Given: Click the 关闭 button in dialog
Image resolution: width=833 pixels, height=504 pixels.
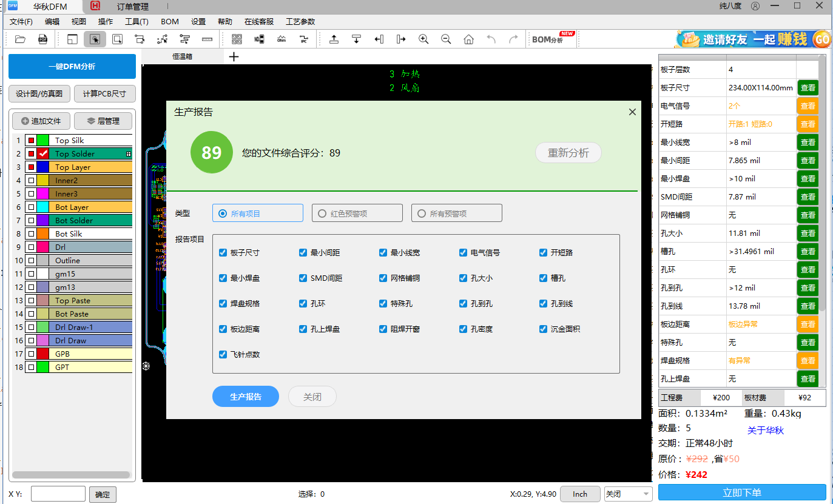Looking at the screenshot, I should click(x=312, y=397).
